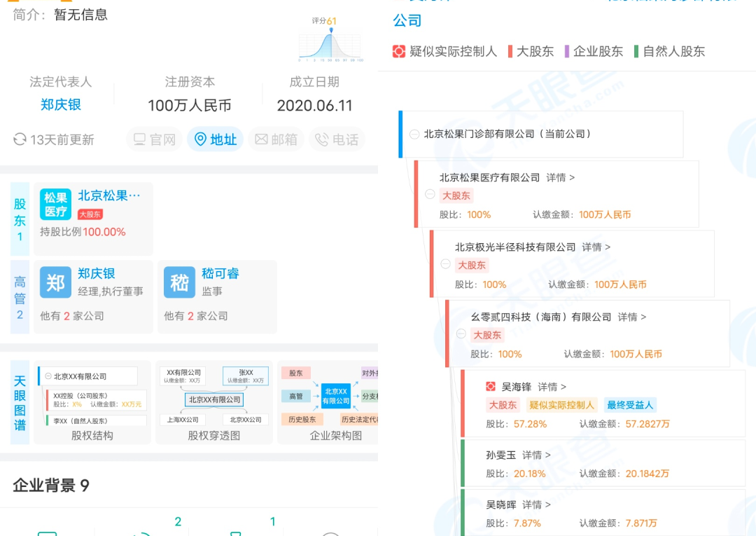Open the 企业架构图 diagram thumbnail
Screen dimensions: 756x536
pyautogui.click(x=329, y=403)
